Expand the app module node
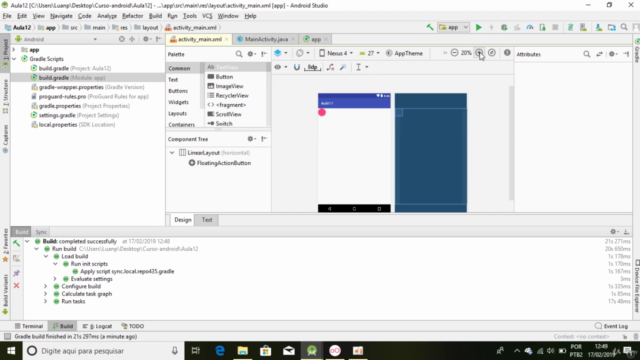Screen dimensions: 640x360 (x=14, y=50)
